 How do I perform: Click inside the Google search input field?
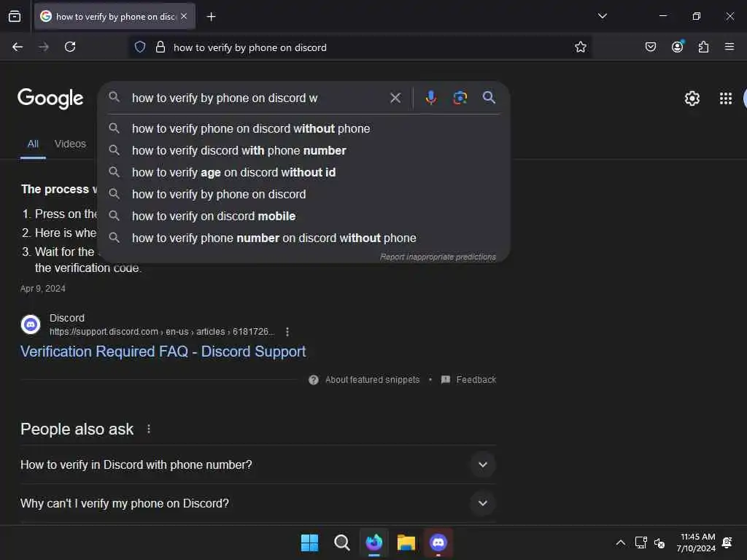pyautogui.click(x=258, y=98)
